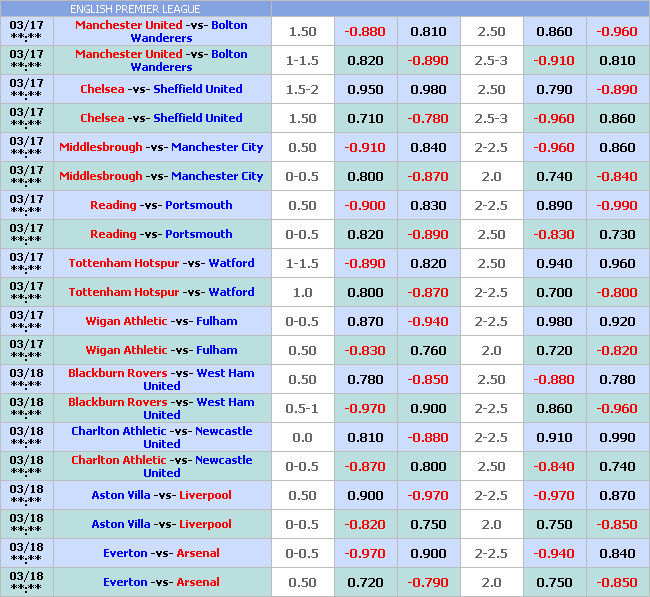650x597 pixels.
Task: Pick -0.940 odds in Wigan Athletic vs Fulham row
Action: 428,321
